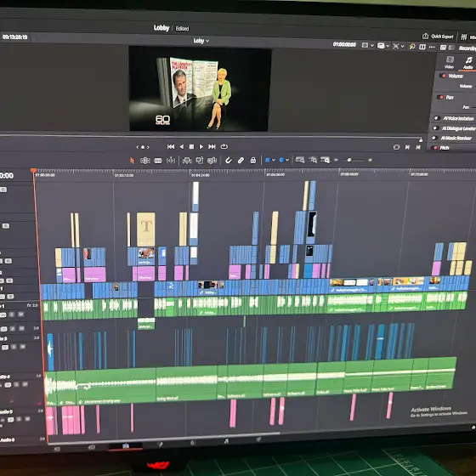The height and width of the screenshot is (476, 476).
Task: Add a blue marker on the timeline
Action: (x=281, y=160)
